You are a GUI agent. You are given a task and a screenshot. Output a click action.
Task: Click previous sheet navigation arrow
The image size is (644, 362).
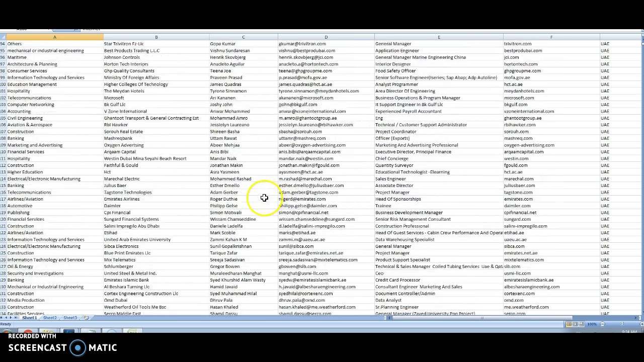(6, 318)
